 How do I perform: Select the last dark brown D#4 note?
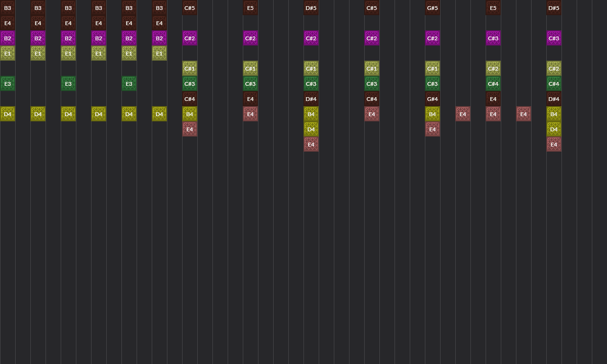pyautogui.click(x=554, y=99)
